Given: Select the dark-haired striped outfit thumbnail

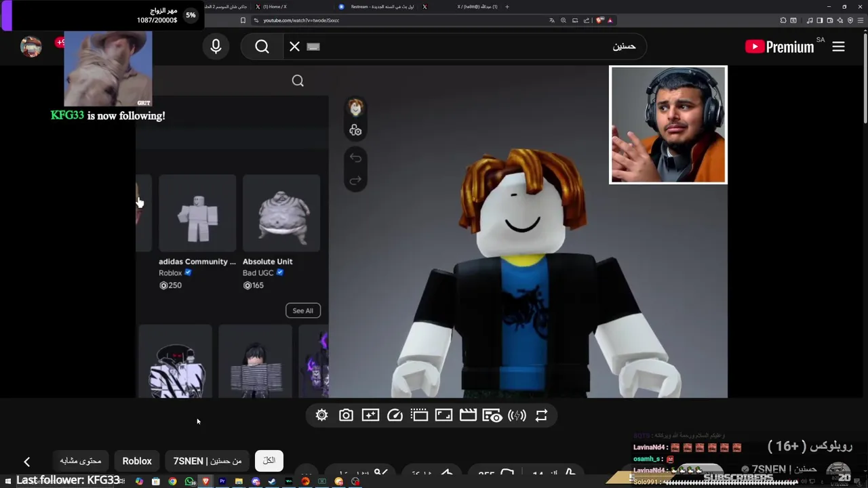Looking at the screenshot, I should (255, 361).
